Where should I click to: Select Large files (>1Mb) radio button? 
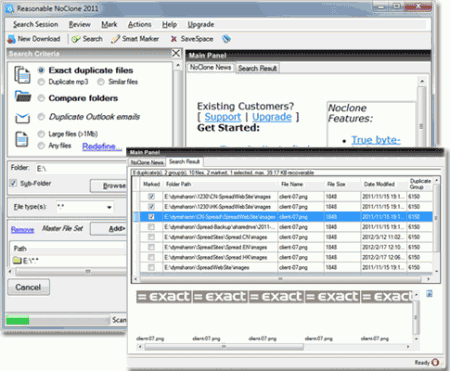click(x=41, y=134)
